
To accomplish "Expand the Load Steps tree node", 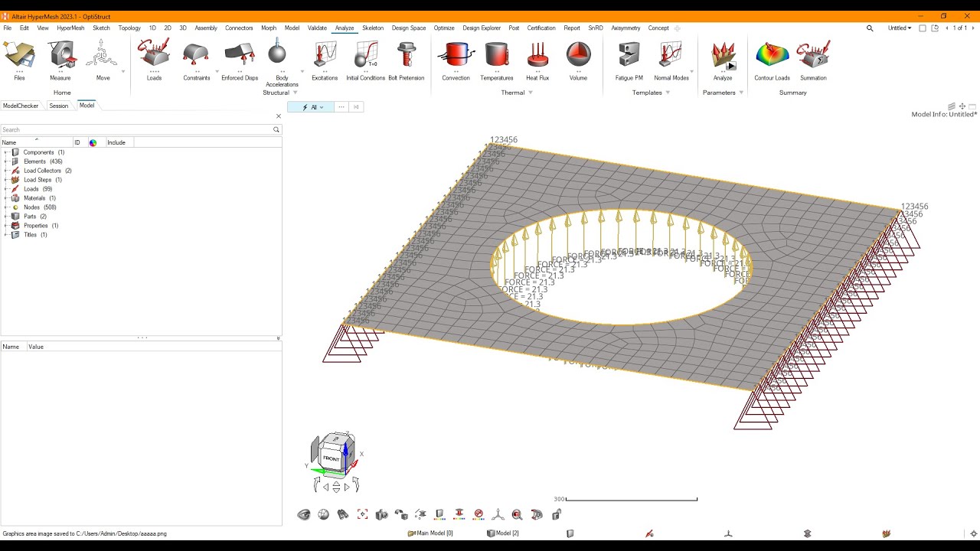I will (x=5, y=180).
